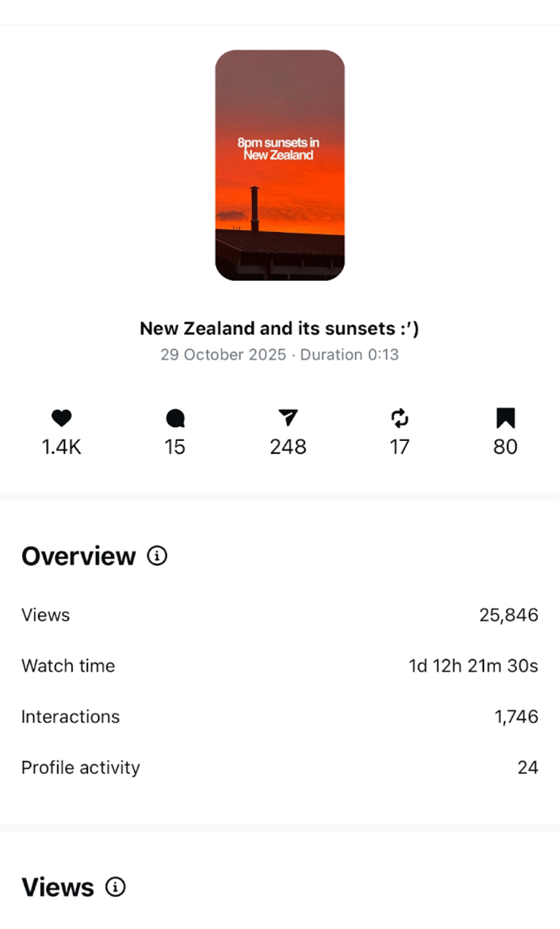Open the Overview info icon

(157, 556)
